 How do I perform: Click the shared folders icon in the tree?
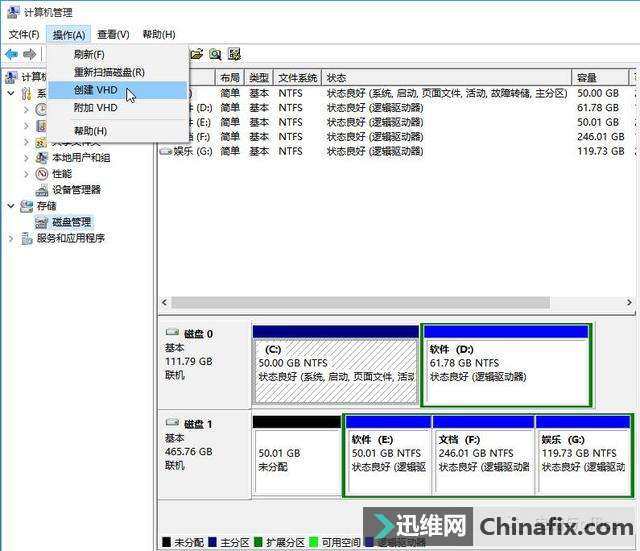coord(41,142)
